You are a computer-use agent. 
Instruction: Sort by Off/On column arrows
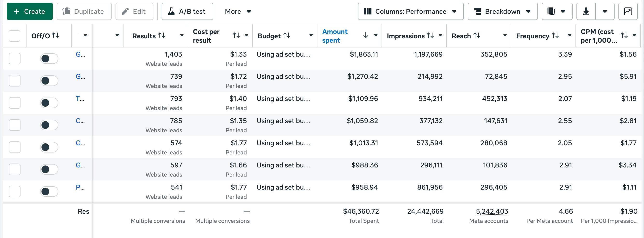[56, 36]
